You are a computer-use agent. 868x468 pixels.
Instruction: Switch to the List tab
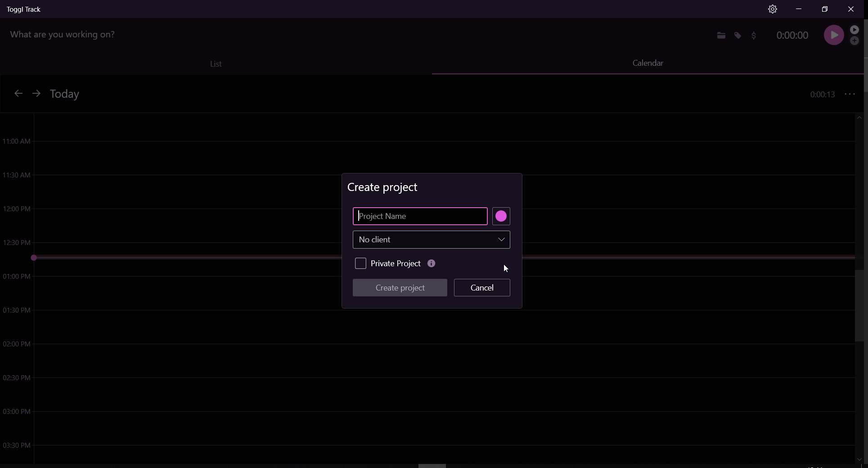[216, 64]
